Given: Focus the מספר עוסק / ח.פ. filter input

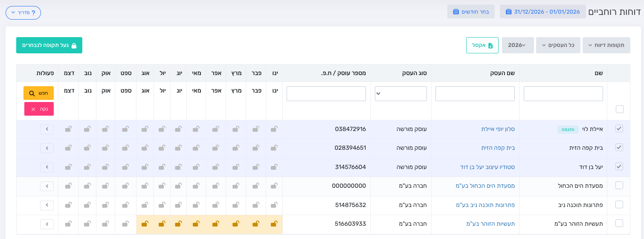Looking at the screenshot, I should [x=326, y=94].
